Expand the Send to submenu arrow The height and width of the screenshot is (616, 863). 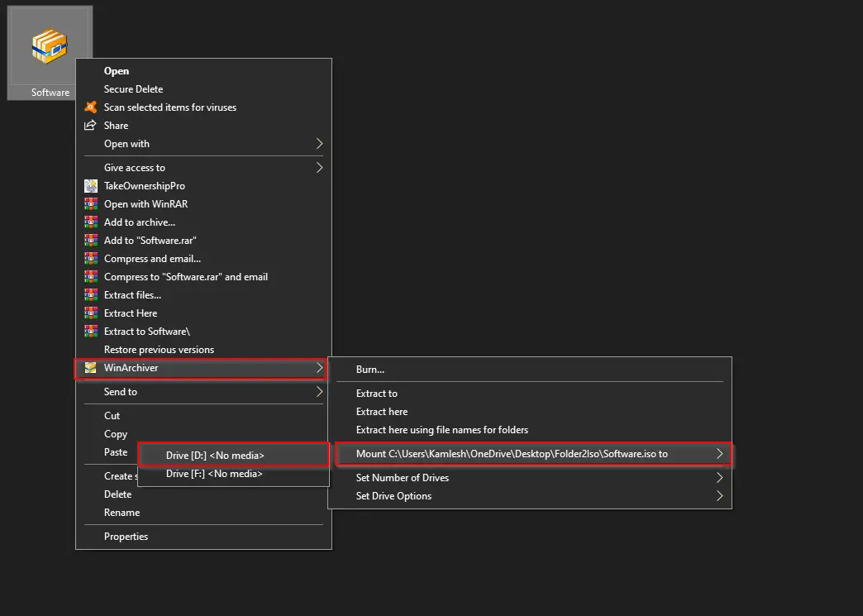(x=319, y=391)
